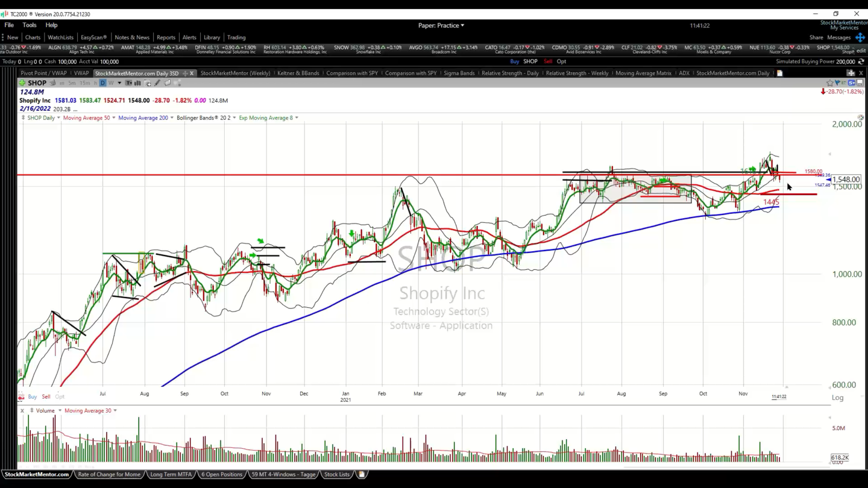Expand the Bollinger Bands 20 2 dropdown
Viewport: 868px width, 488px height.
(234, 118)
